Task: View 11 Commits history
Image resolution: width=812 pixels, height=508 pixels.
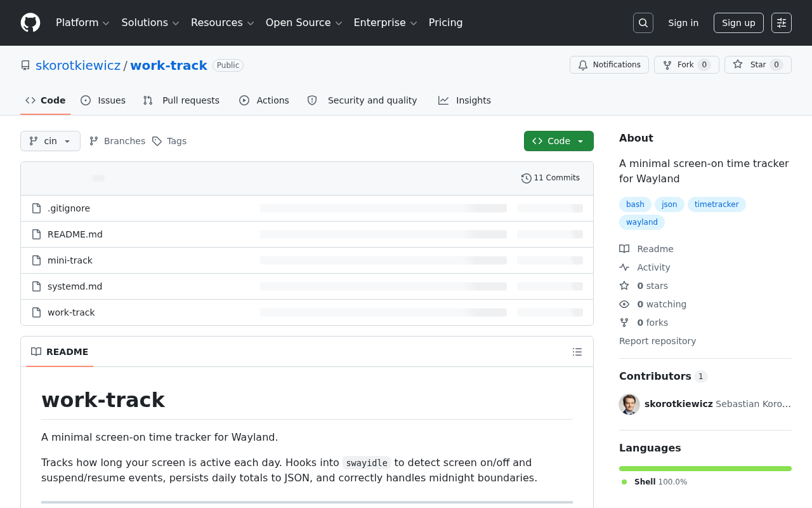Action: pos(551,178)
